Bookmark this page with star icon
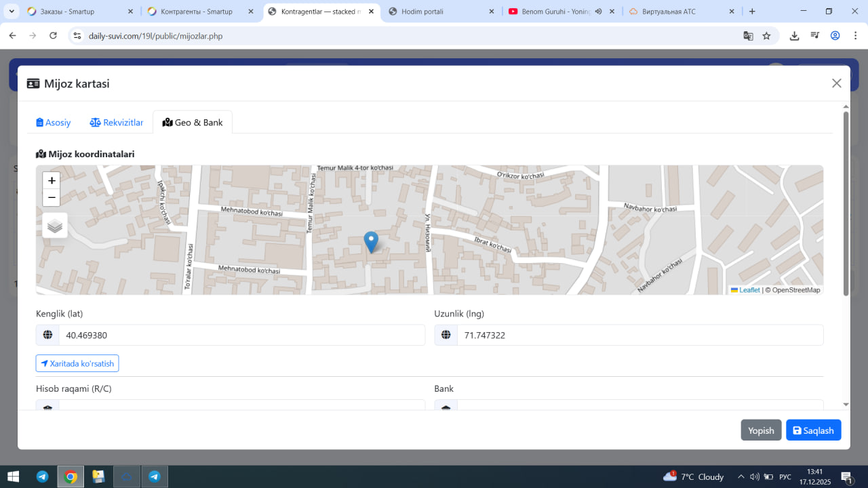 click(766, 36)
